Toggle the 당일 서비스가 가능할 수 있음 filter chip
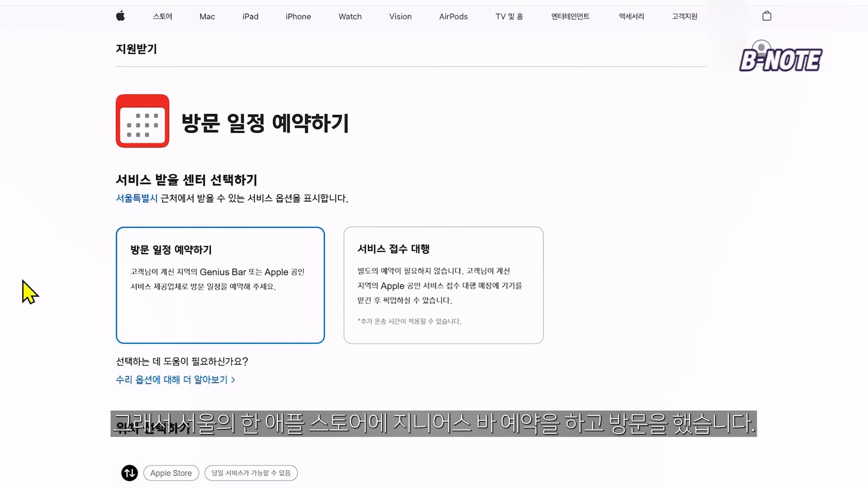The image size is (868, 488). click(x=251, y=473)
